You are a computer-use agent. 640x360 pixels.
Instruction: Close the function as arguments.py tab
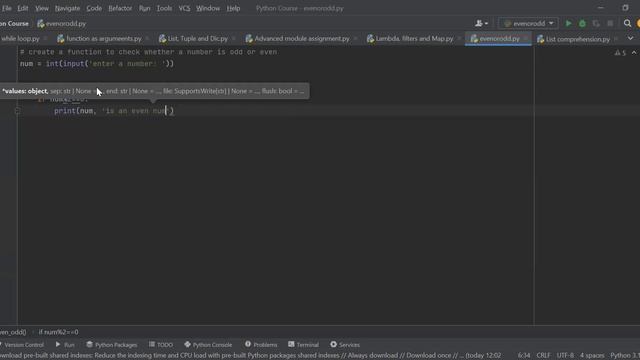pos(148,39)
